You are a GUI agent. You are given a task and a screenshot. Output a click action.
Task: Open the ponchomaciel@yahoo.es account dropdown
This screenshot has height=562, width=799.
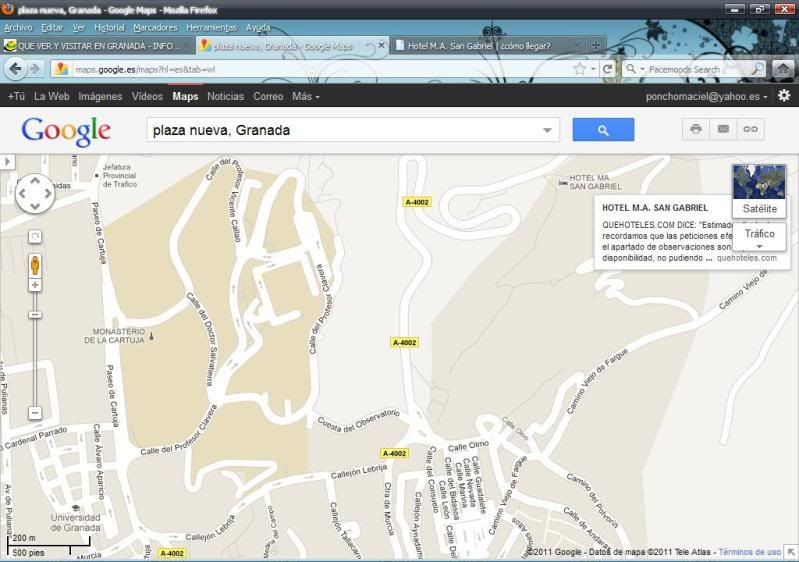(x=706, y=96)
